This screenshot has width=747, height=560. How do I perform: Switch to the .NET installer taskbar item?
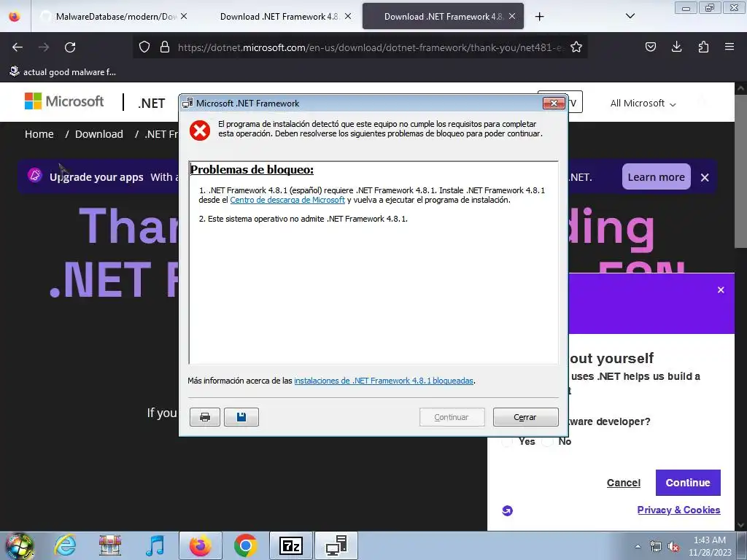(336, 545)
